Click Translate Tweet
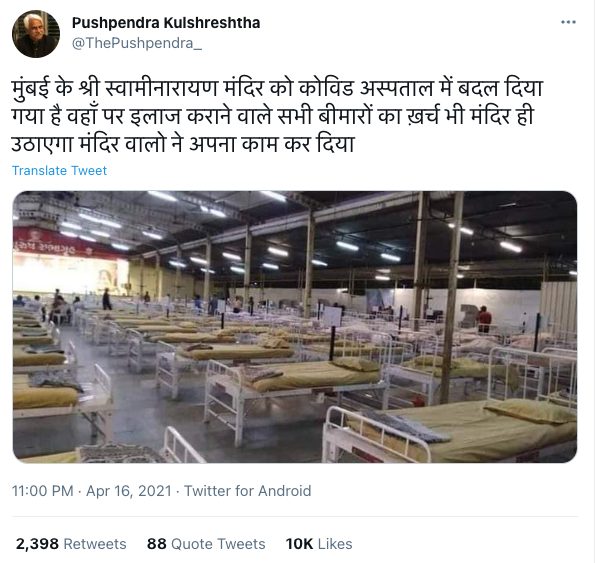Viewport: 596px width, 563px height. 59,170
